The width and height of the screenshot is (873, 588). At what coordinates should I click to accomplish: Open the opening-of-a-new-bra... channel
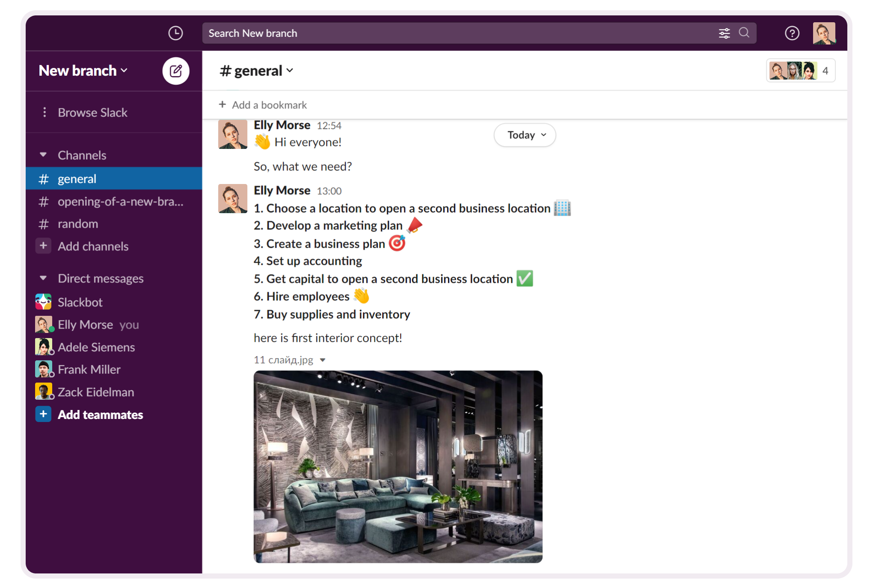pyautogui.click(x=120, y=201)
